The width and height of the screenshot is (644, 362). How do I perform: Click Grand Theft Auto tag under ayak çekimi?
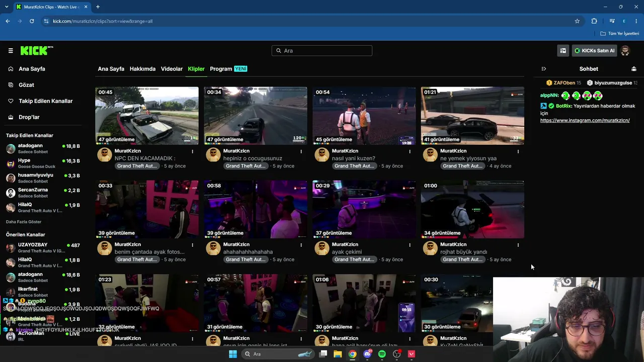354,259
